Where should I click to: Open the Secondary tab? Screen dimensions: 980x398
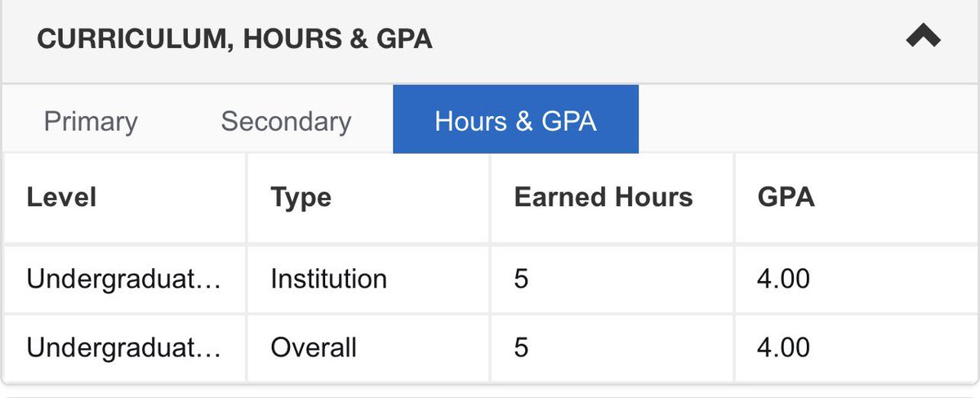pos(286,121)
